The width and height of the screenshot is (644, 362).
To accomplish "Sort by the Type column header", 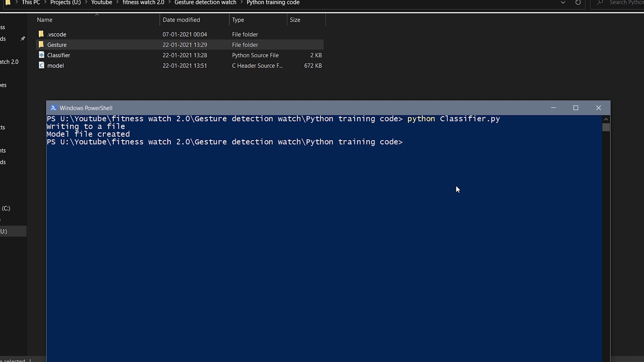I will [x=238, y=20].
